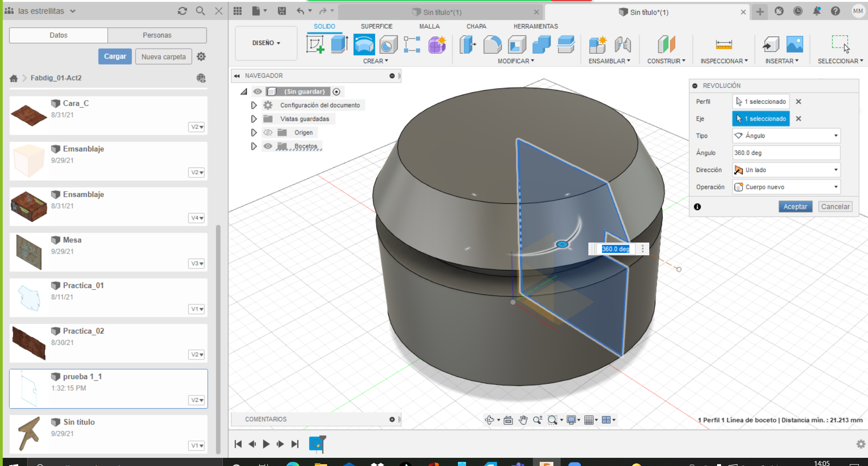Click the Ángulo 360.0 deg input field

pyautogui.click(x=786, y=153)
